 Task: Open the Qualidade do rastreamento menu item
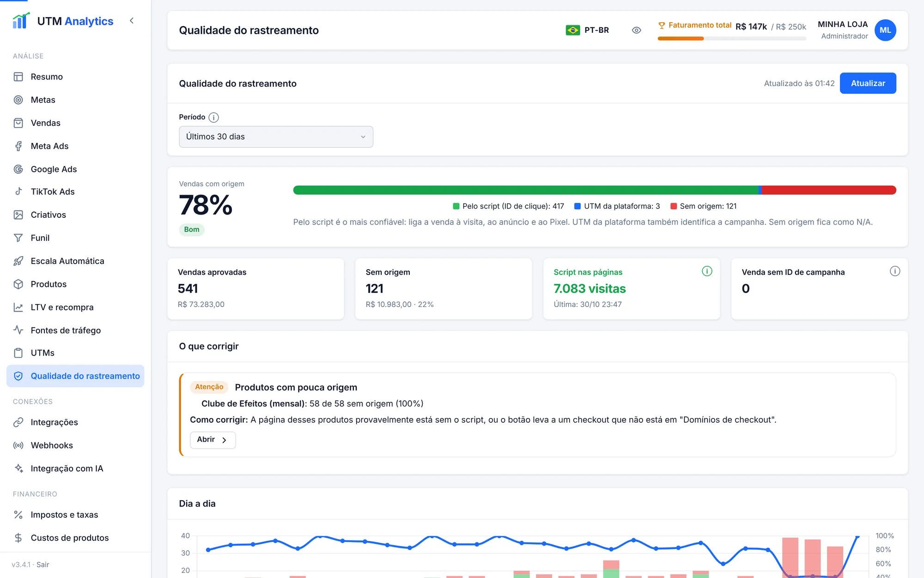point(75,376)
